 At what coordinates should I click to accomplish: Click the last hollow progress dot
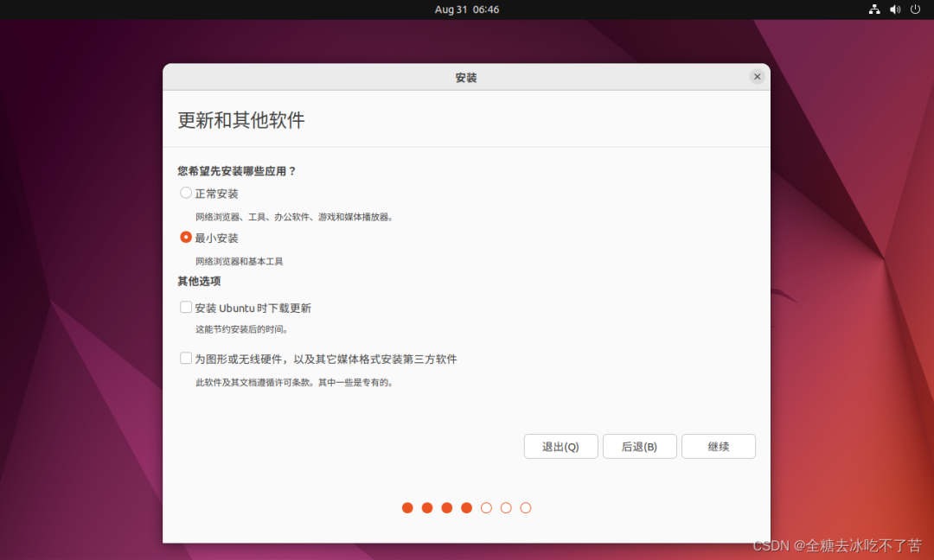(x=526, y=508)
